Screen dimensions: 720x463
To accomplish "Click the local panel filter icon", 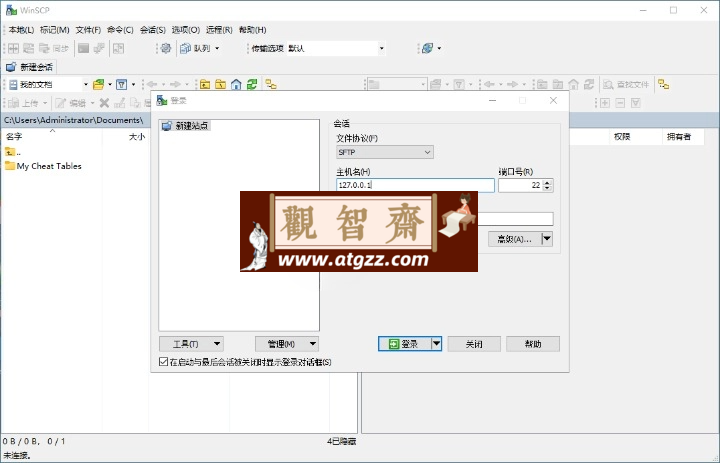I will pos(122,85).
